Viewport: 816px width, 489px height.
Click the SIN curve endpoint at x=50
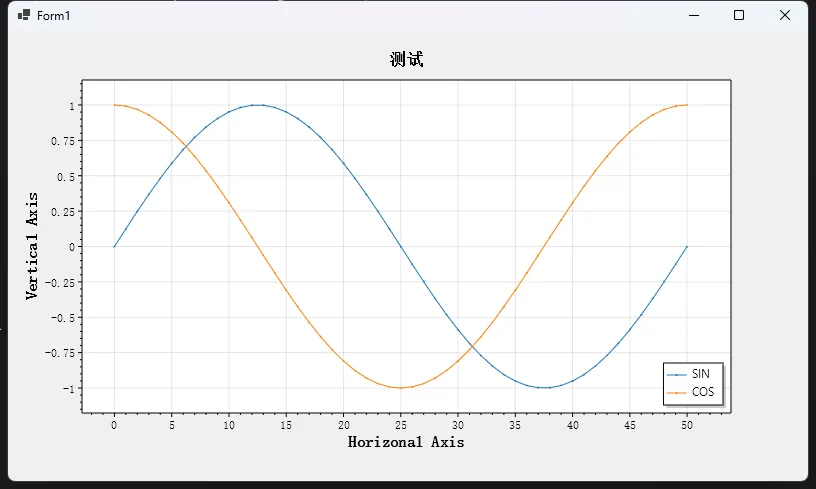pos(687,247)
